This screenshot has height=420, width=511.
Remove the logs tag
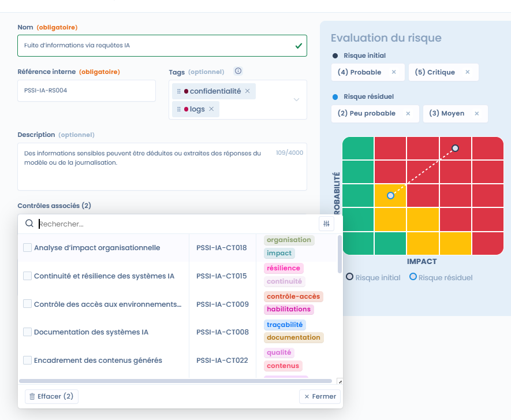[x=211, y=109]
